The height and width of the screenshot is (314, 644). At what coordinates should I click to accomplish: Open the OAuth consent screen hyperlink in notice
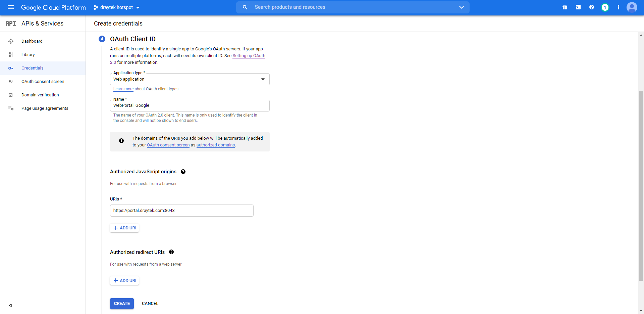tap(168, 145)
